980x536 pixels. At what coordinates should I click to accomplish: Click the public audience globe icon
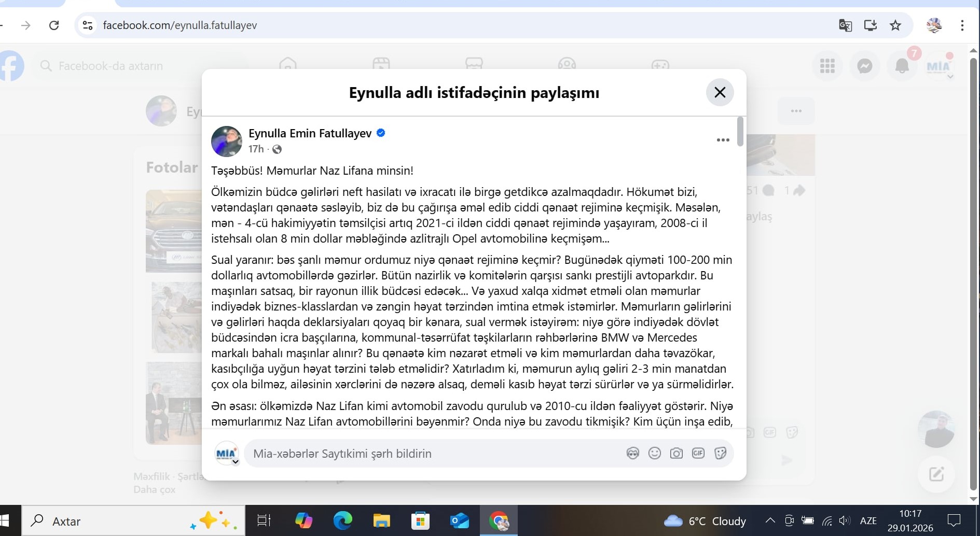click(277, 149)
